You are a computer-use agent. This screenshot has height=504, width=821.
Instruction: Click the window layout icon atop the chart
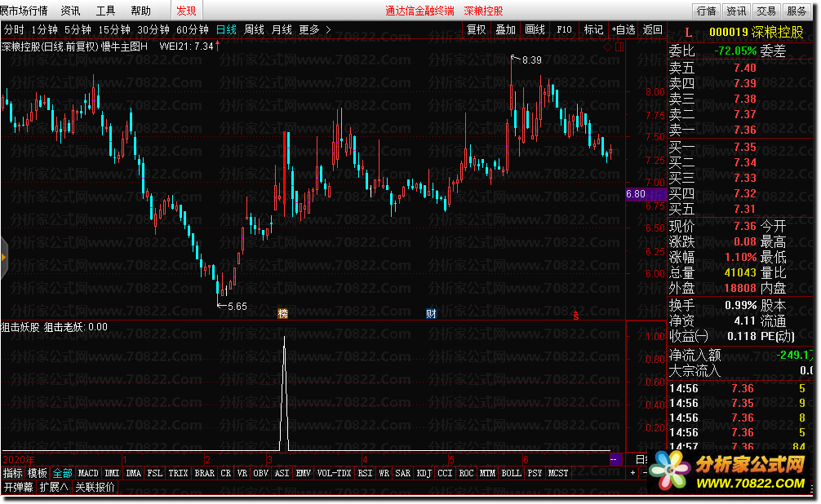[619, 47]
